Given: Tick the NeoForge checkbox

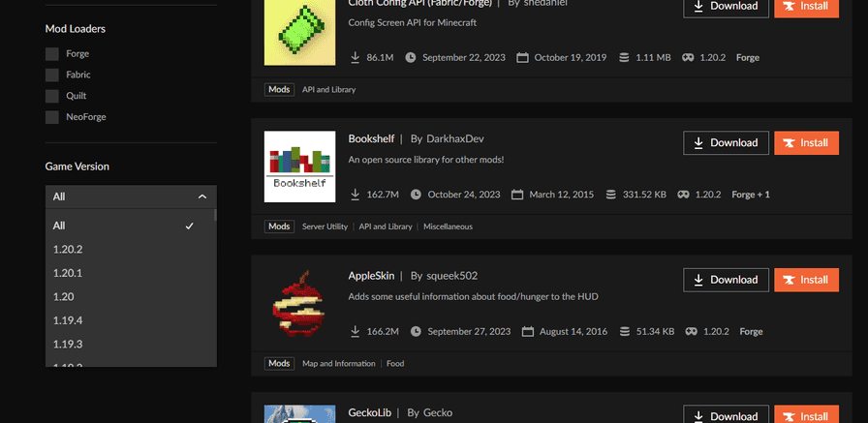Looking at the screenshot, I should (51, 117).
